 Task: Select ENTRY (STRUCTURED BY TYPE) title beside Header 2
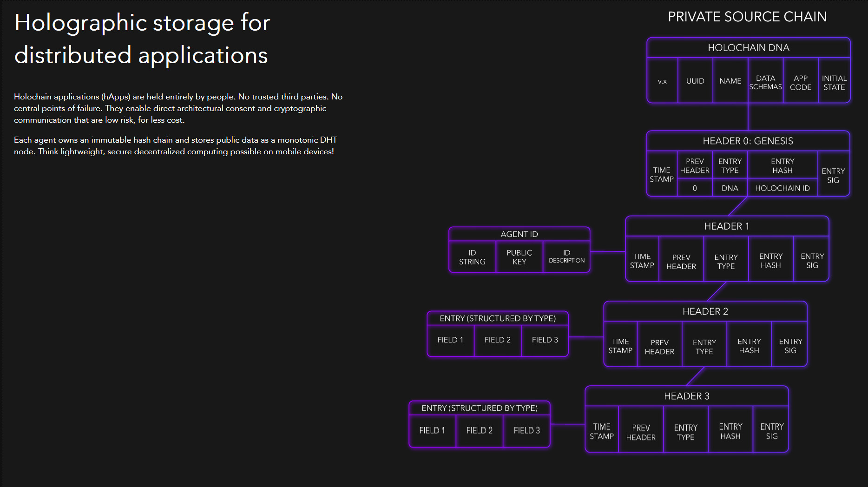[x=498, y=318]
